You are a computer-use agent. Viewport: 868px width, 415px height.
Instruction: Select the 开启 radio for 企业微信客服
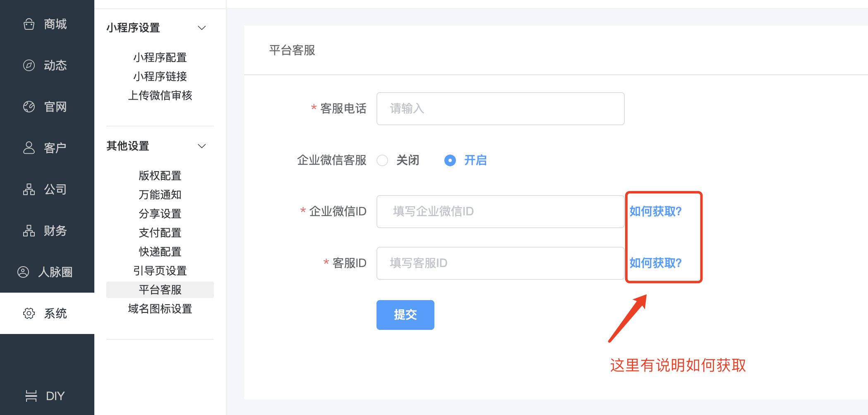tap(450, 160)
